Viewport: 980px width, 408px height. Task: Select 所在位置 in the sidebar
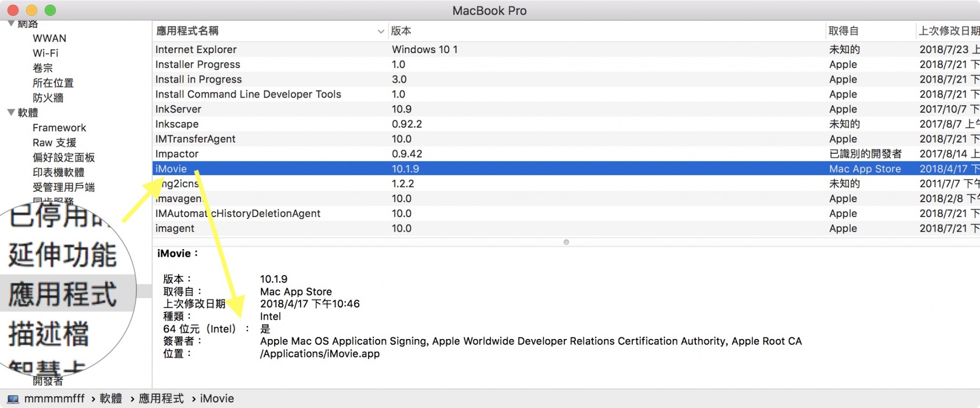[x=53, y=83]
